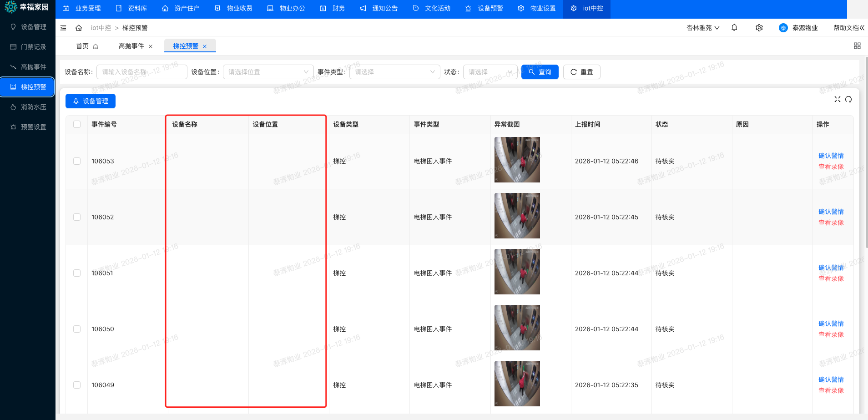The image size is (868, 420).
Task: Select all rows with the header checkbox
Action: [76, 124]
